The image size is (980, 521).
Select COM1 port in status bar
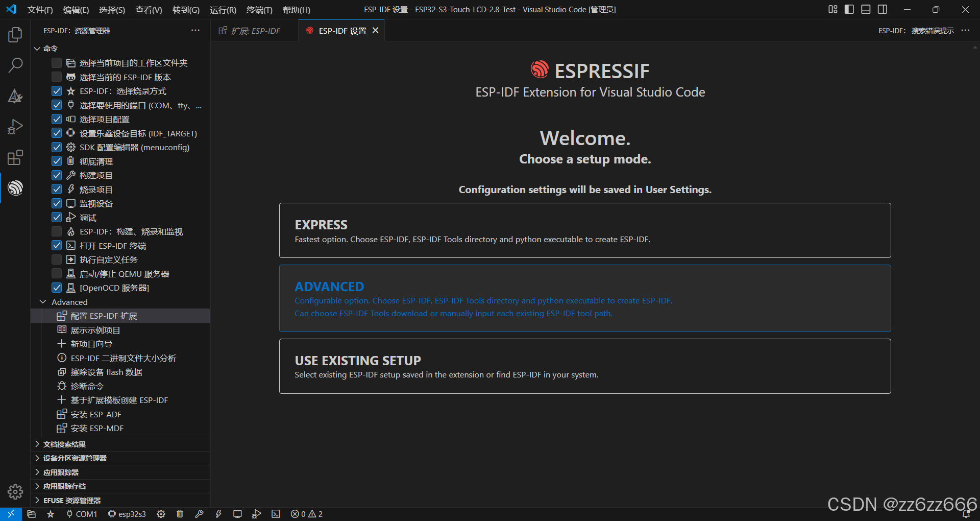(82, 514)
